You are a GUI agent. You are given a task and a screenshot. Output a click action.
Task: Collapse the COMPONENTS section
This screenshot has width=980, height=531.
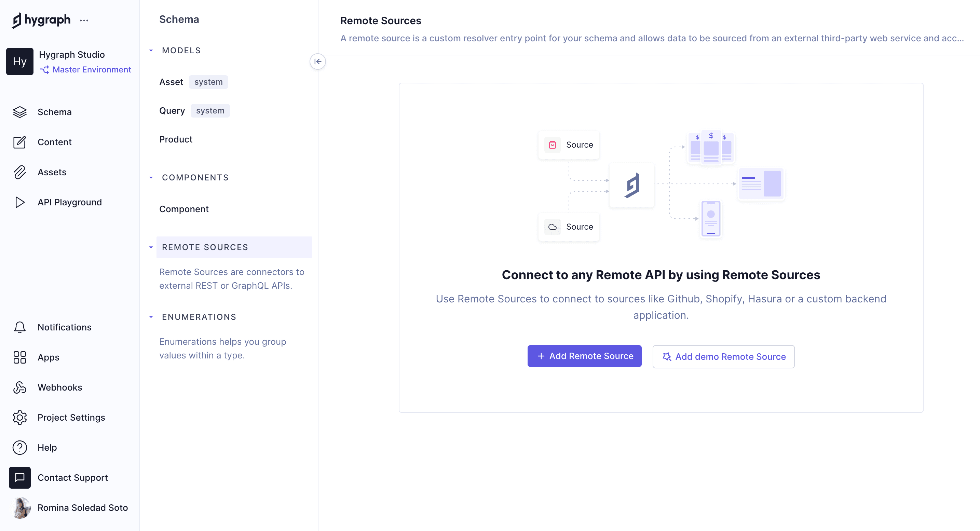click(x=151, y=177)
